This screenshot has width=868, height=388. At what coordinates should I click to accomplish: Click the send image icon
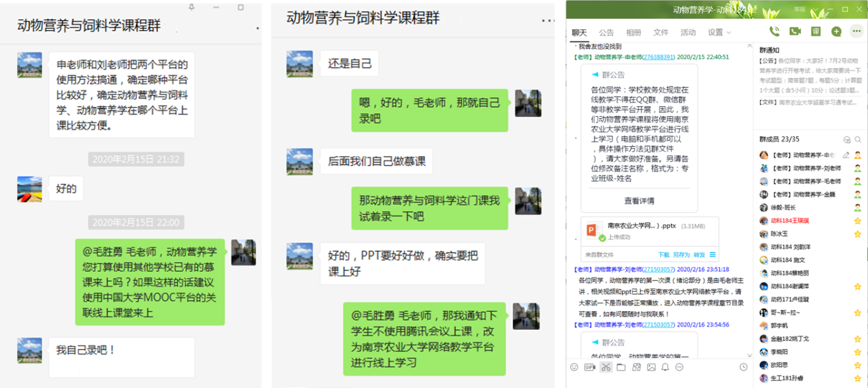[x=651, y=367]
